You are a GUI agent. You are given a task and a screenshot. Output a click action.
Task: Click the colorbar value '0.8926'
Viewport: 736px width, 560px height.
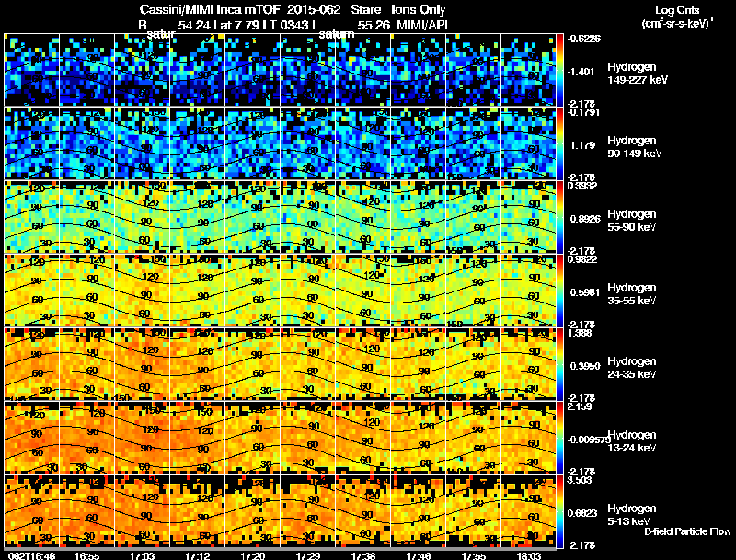585,219
